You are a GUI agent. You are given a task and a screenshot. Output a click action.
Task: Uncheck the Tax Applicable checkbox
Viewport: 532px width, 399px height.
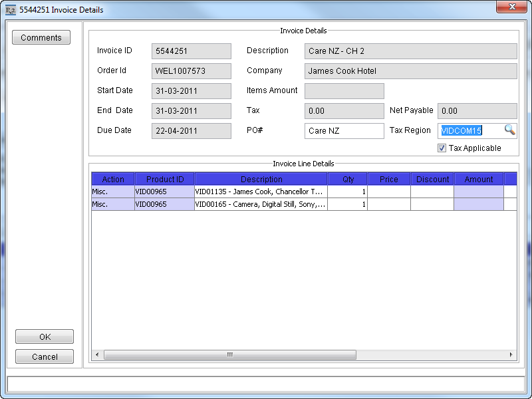[442, 148]
